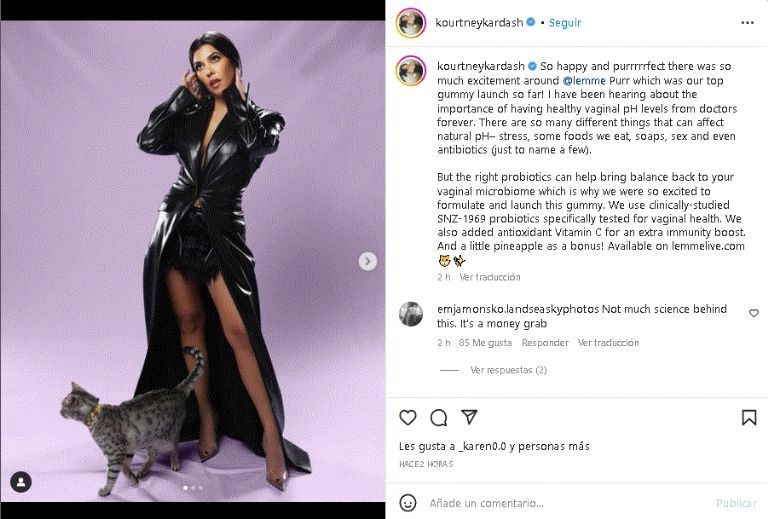Open kourtneykardash profile picture in header
This screenshot has width=768, height=519.
click(411, 22)
